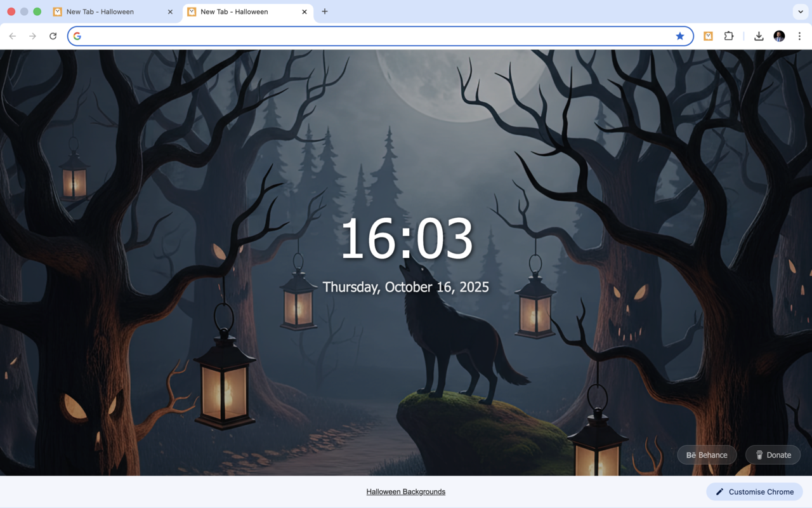Screen dimensions: 812x508
Task: Open the tab search dropdown arrow
Action: [x=800, y=11]
